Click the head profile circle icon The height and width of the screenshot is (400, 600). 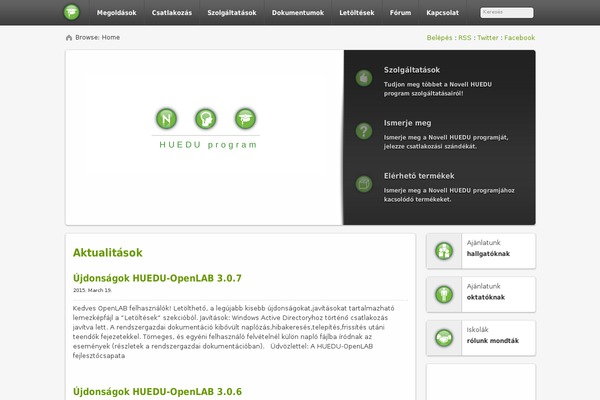click(x=206, y=119)
